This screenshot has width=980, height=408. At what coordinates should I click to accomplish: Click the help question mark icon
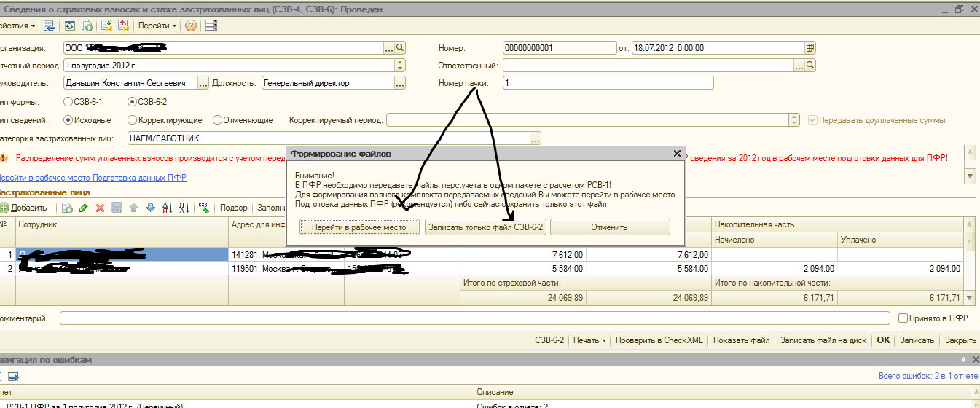[191, 25]
